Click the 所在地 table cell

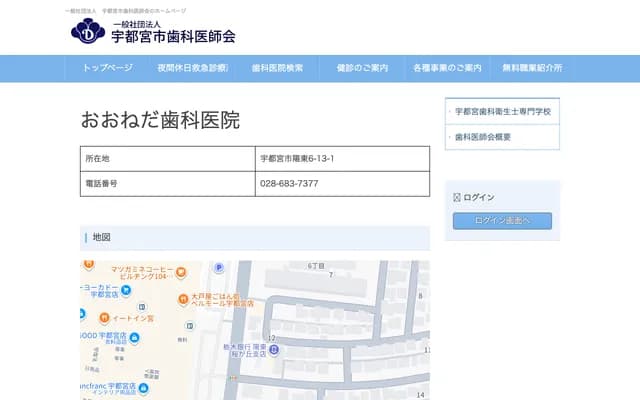168,159
